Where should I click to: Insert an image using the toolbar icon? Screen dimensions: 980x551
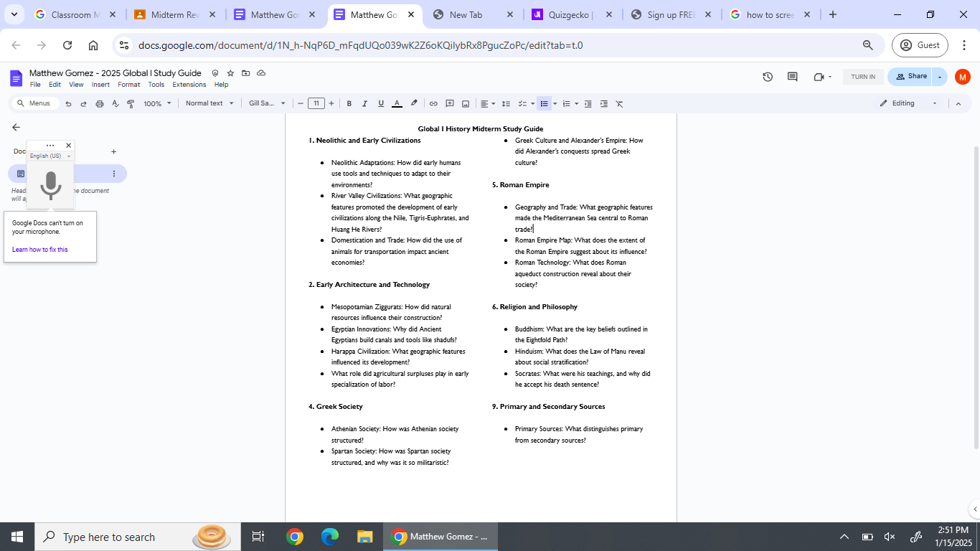click(466, 103)
